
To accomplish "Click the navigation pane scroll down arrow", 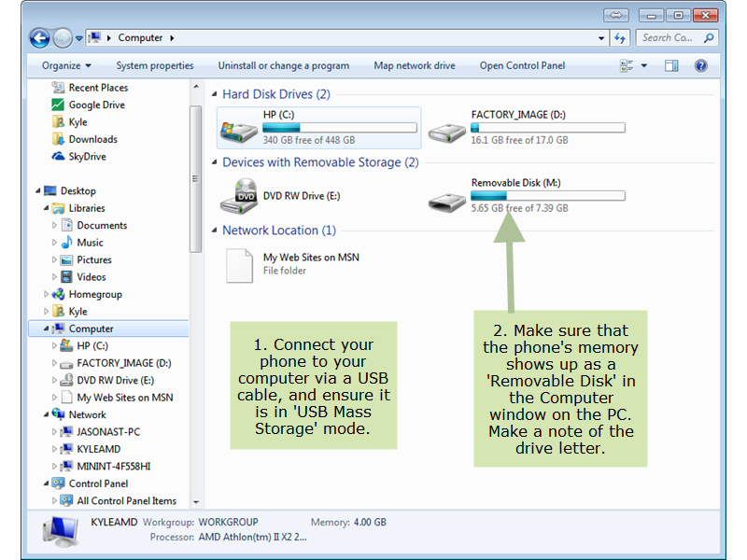I will tap(196, 502).
